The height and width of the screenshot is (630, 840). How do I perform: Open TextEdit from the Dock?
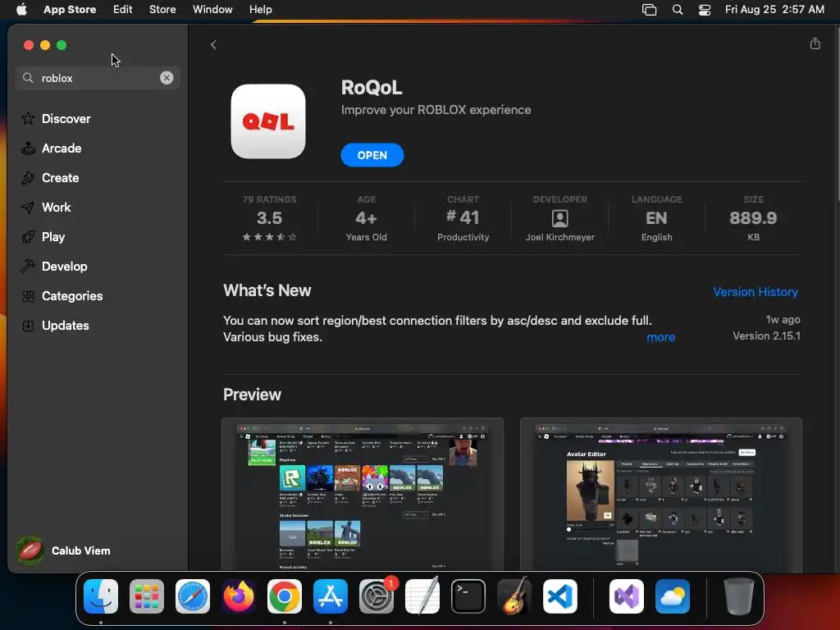(422, 596)
